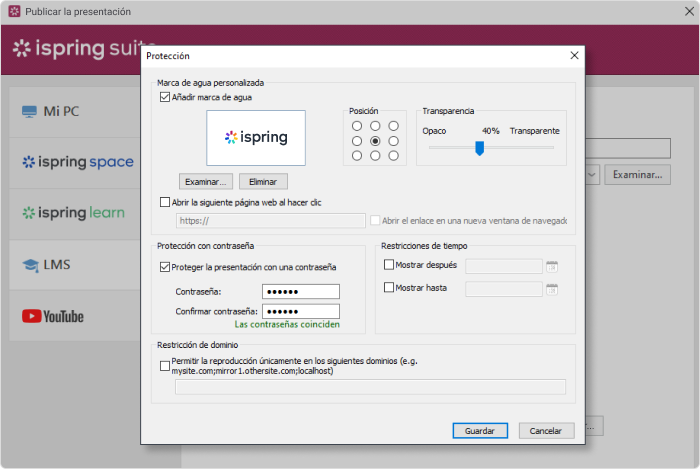Click the Contraseña password field
Screen dimensions: 700x469
coord(301,291)
